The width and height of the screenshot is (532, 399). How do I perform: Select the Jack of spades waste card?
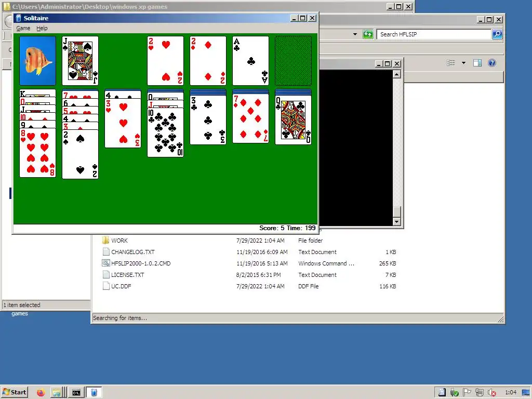81,61
